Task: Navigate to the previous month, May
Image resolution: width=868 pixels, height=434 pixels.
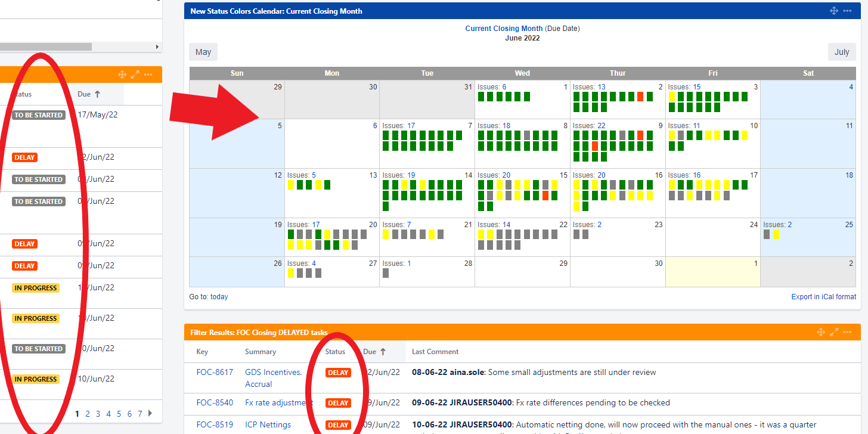Action: click(x=203, y=52)
